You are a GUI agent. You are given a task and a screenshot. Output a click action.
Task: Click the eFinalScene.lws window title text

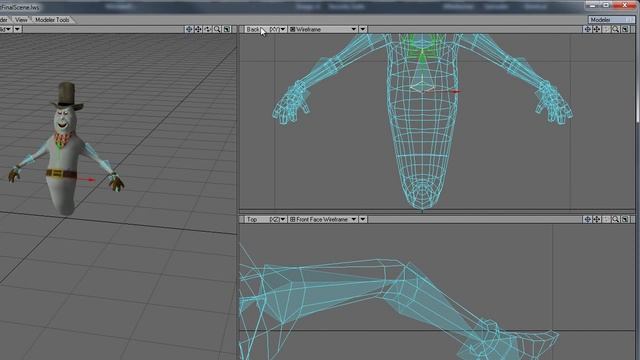click(x=20, y=7)
